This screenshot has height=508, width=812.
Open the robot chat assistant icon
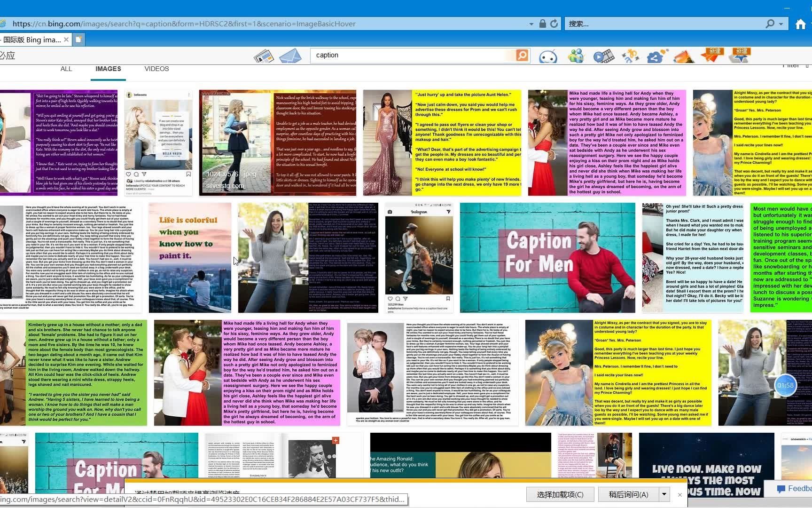[x=548, y=56]
